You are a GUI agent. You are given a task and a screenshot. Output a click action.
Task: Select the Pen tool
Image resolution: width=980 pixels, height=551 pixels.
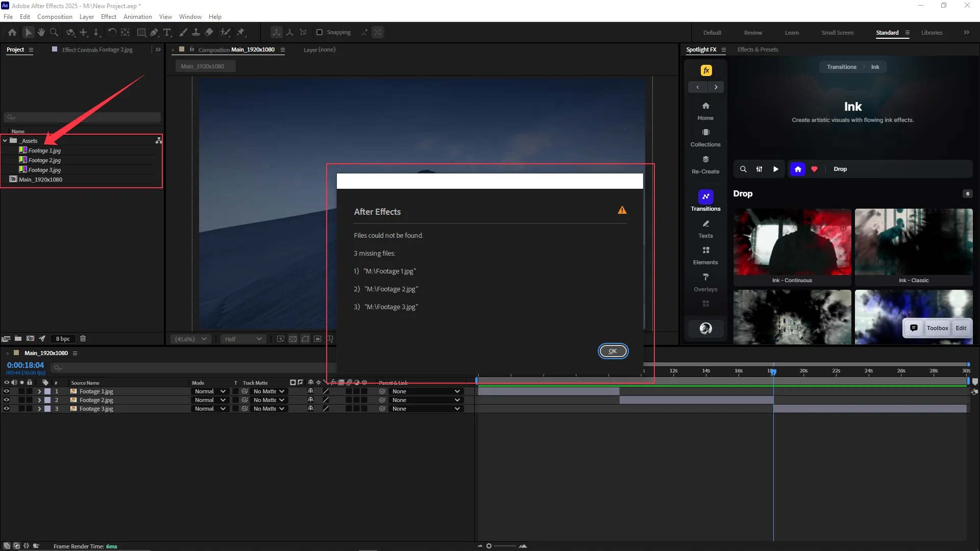pos(154,32)
